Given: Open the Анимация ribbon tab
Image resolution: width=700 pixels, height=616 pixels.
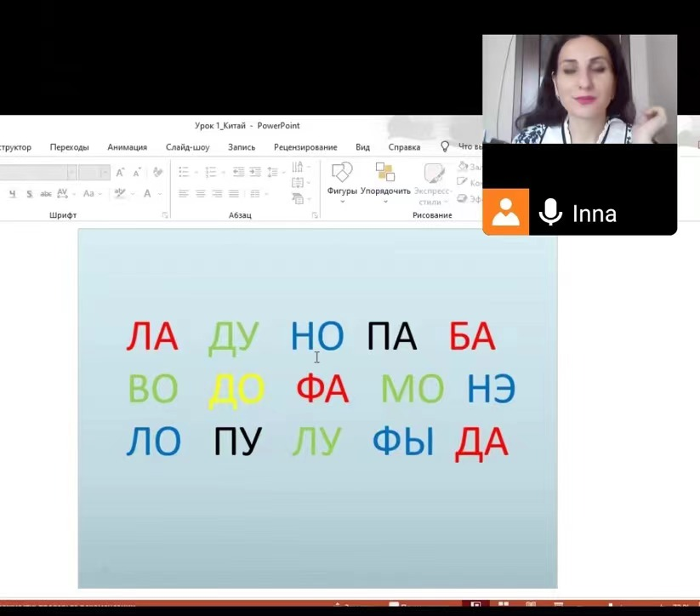Looking at the screenshot, I should [x=127, y=147].
